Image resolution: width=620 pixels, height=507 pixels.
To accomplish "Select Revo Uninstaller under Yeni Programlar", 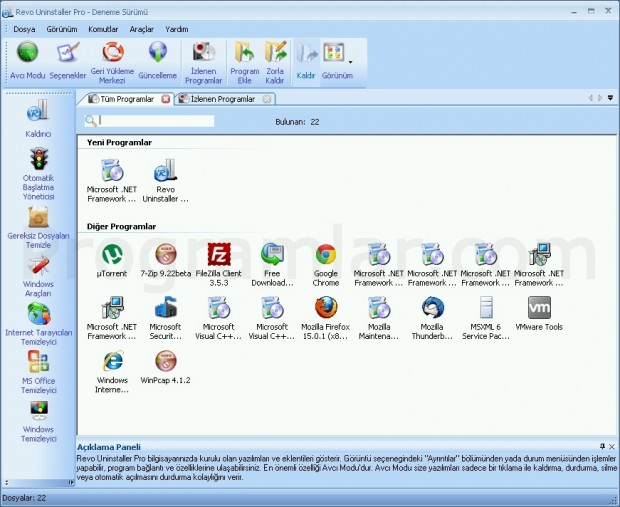I will coord(165,181).
